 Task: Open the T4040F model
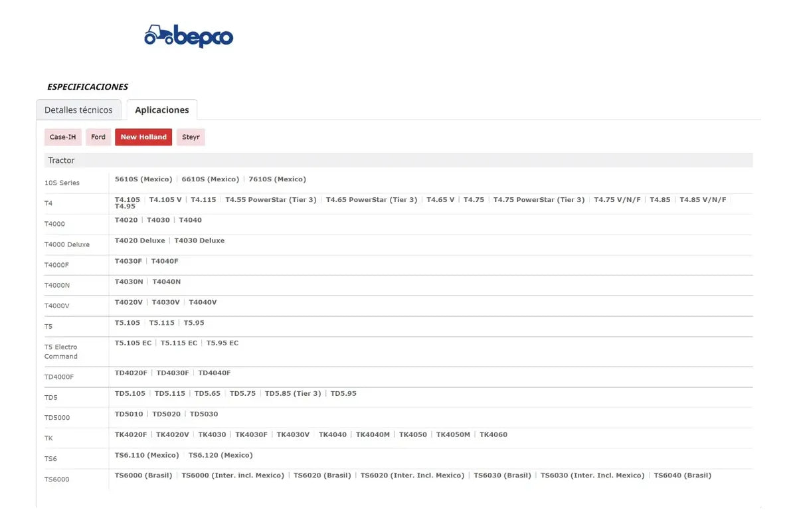pyautogui.click(x=165, y=262)
